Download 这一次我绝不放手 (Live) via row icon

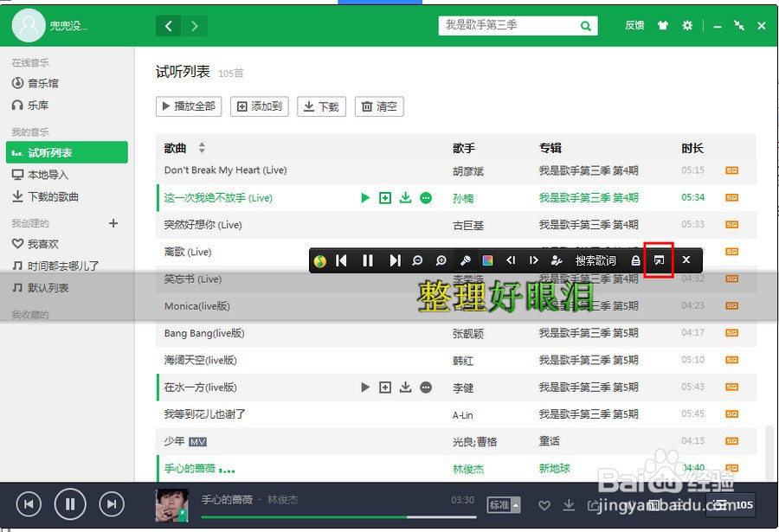(x=405, y=198)
